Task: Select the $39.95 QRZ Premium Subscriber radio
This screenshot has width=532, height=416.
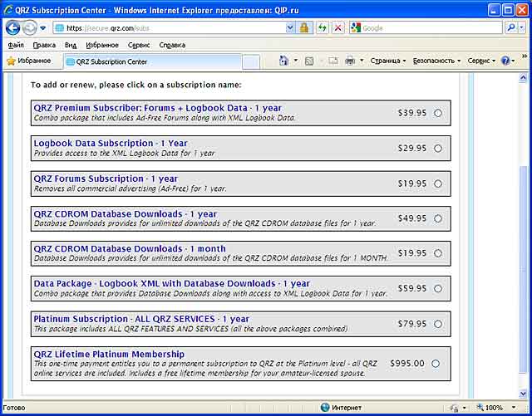Action: click(438, 113)
